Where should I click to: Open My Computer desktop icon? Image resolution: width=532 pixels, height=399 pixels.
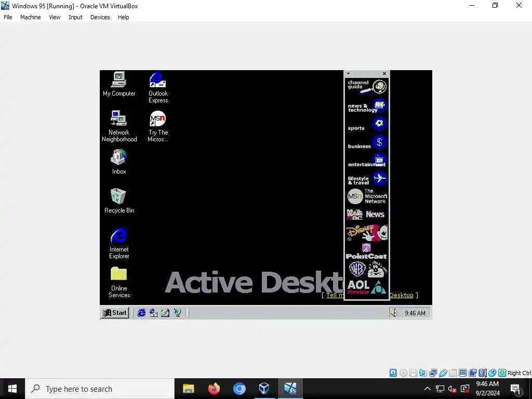tap(119, 84)
